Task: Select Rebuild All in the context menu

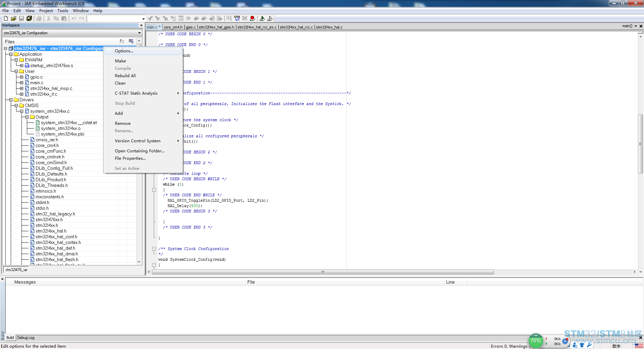Action: pos(143,76)
